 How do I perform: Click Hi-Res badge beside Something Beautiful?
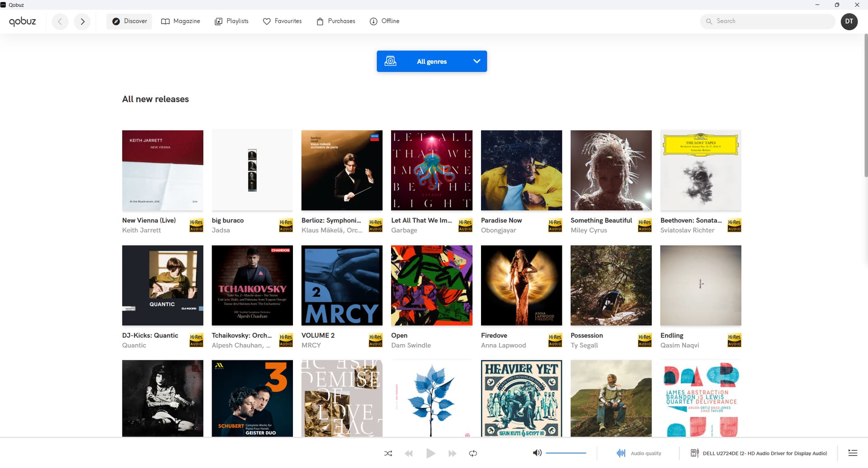tap(645, 225)
